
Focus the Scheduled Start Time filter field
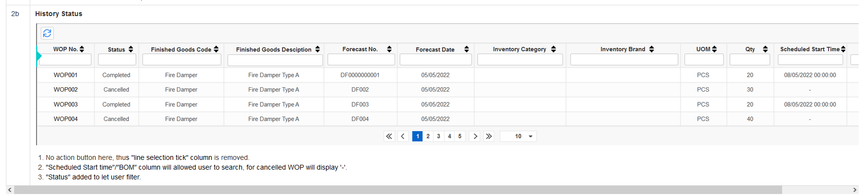click(810, 59)
